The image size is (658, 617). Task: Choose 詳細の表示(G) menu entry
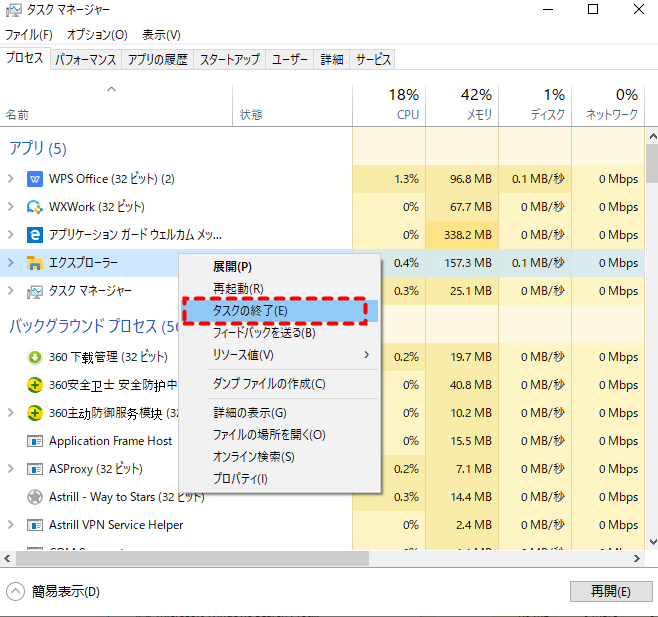[x=279, y=413]
